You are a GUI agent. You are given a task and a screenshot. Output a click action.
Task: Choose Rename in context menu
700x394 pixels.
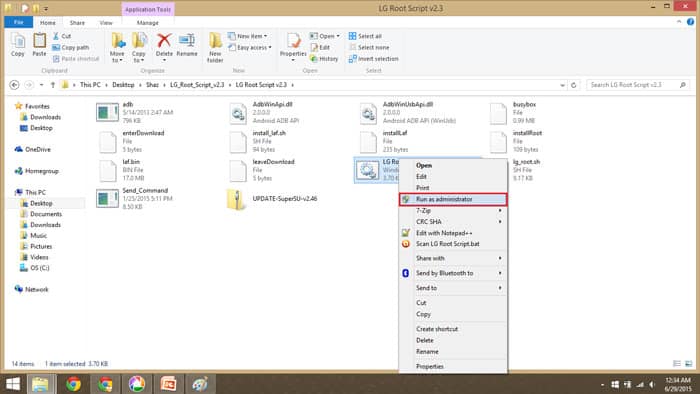coord(453,352)
